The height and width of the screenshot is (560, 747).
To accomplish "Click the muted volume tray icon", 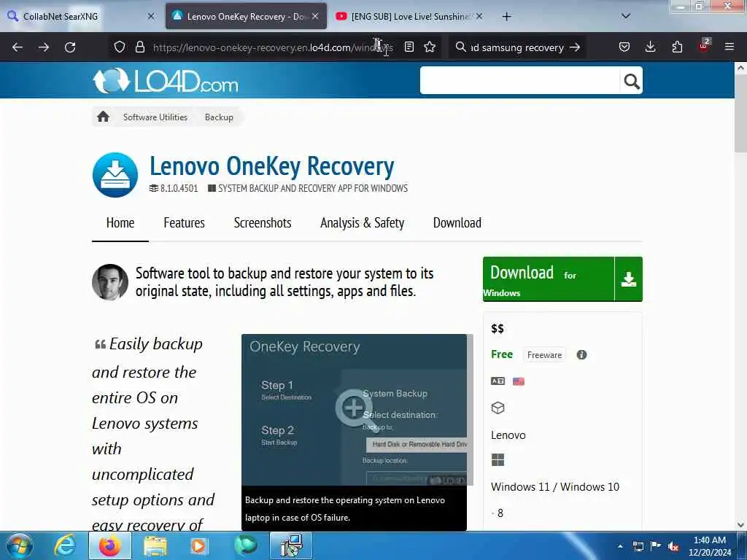I will (x=673, y=546).
